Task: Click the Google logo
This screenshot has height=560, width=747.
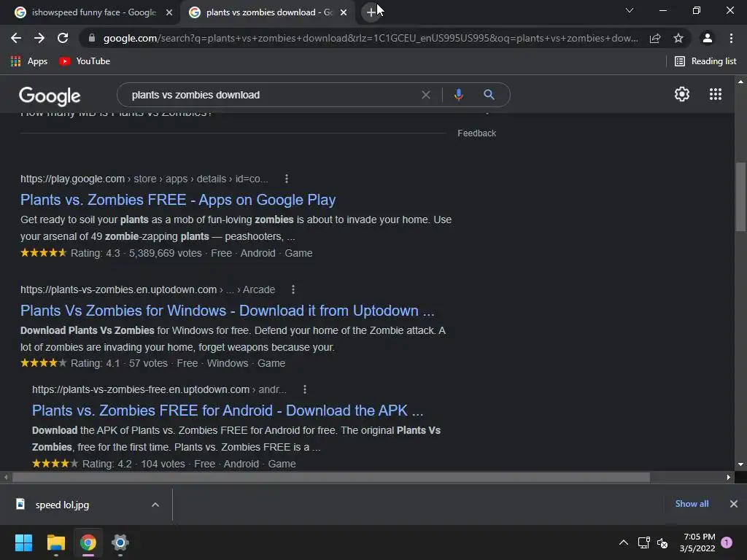Action: pos(50,96)
